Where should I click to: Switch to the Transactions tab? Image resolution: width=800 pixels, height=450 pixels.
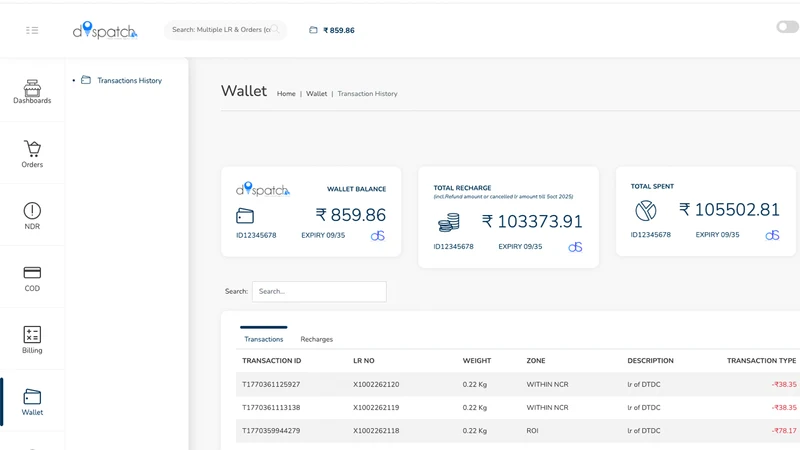[x=263, y=339]
